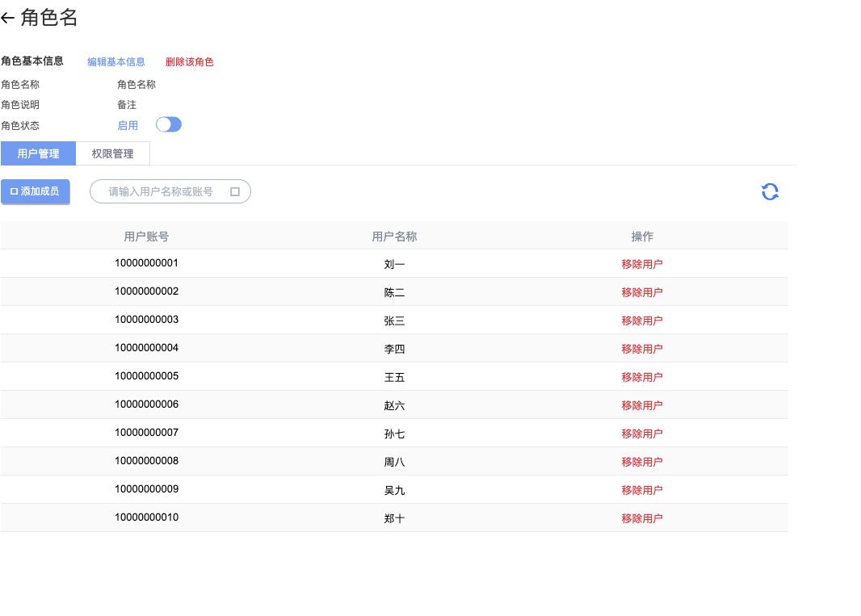Select account number 10000000005
This screenshot has height=616, width=861.
tap(147, 376)
